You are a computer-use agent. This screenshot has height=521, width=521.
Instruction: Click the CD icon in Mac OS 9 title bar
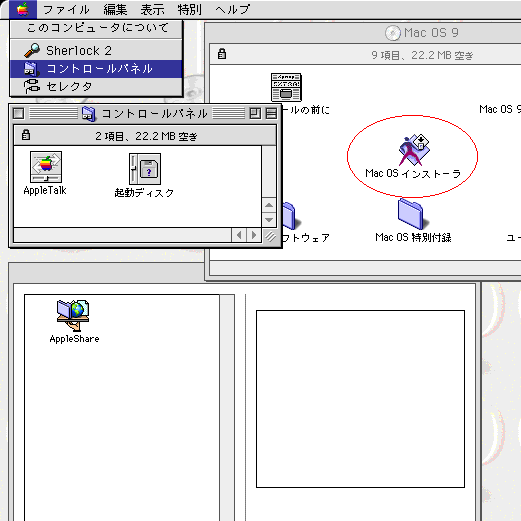(x=393, y=33)
